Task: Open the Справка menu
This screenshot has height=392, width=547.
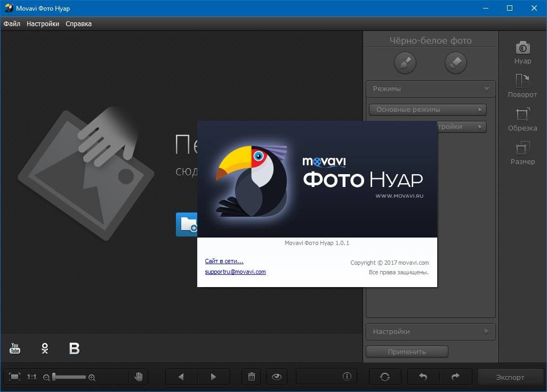Action: [78, 23]
